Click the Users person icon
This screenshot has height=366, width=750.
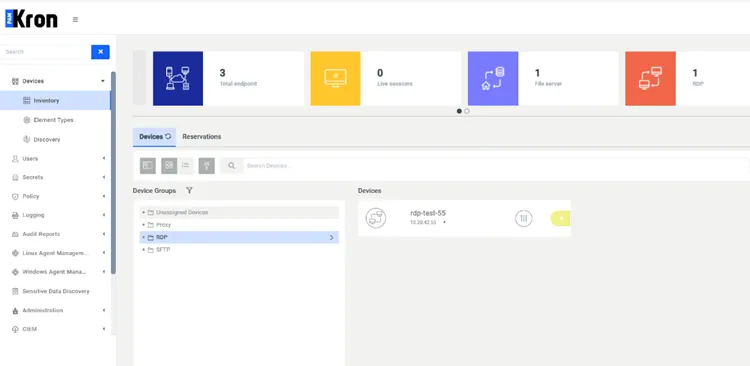[x=15, y=158]
